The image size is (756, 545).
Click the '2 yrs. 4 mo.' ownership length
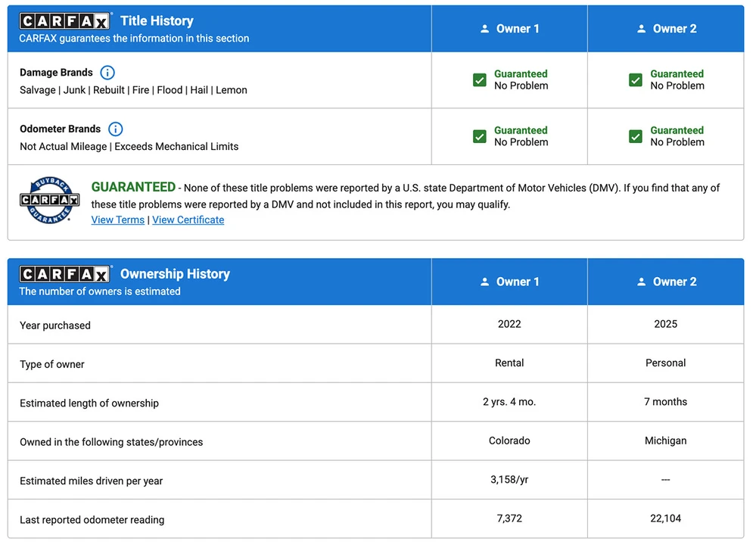[509, 402]
